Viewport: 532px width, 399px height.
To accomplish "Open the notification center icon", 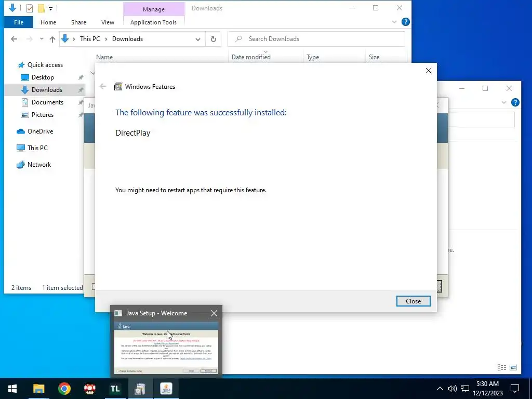I will pos(515,389).
